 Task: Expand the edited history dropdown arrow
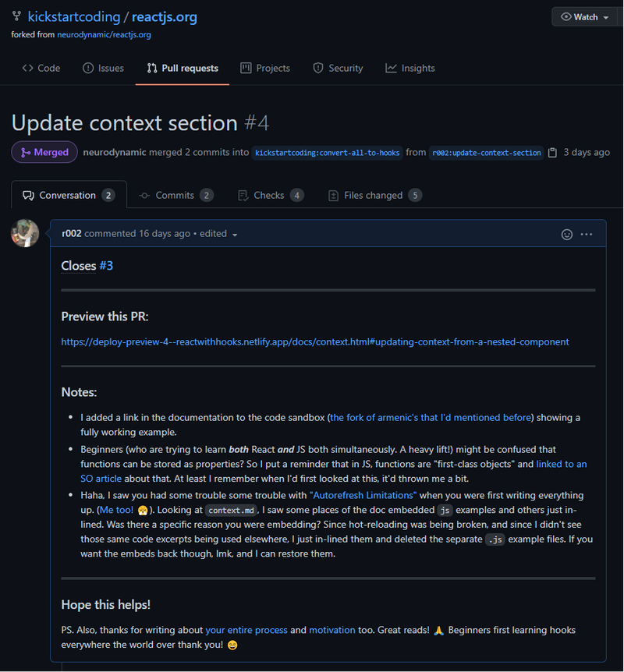[235, 235]
